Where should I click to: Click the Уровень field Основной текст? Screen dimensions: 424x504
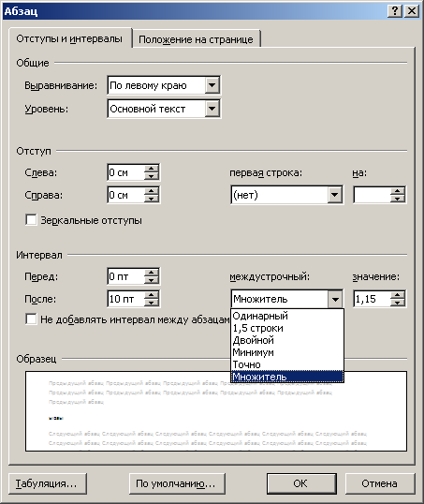click(x=156, y=109)
